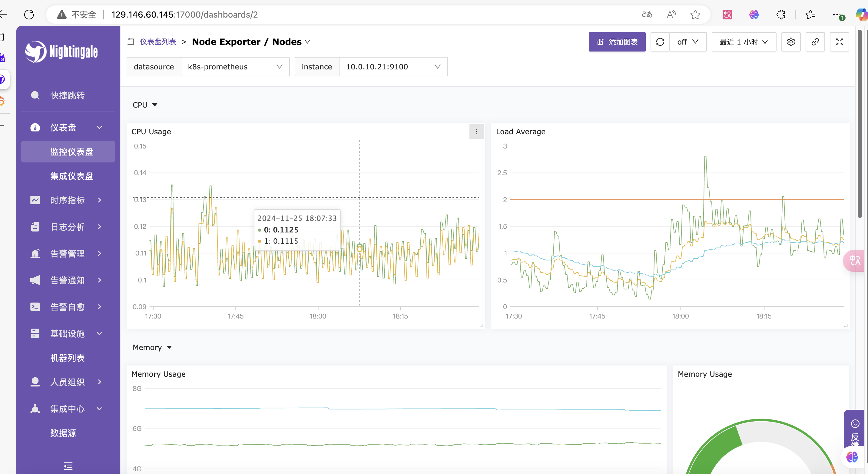Collapse sidebar with bottom menu icon
The image size is (868, 474).
[68, 466]
